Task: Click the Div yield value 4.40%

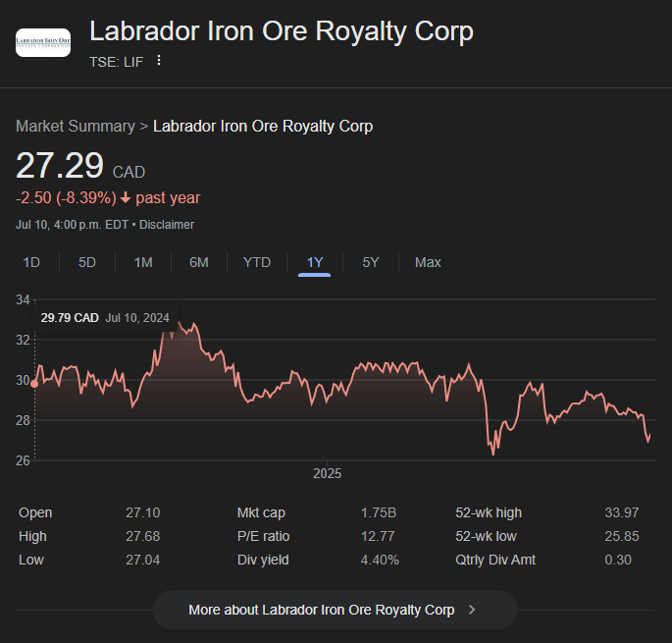Action: (380, 560)
